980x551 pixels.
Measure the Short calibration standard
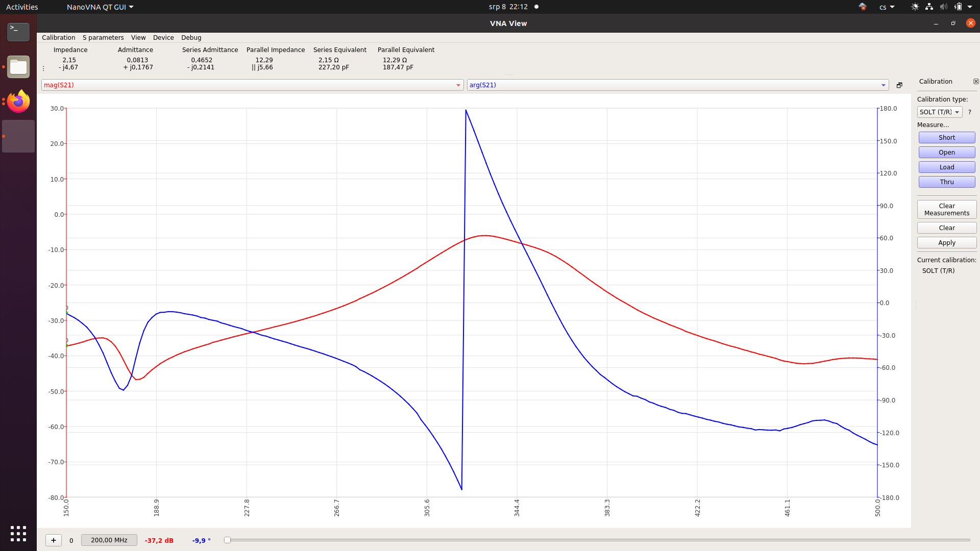pos(946,138)
